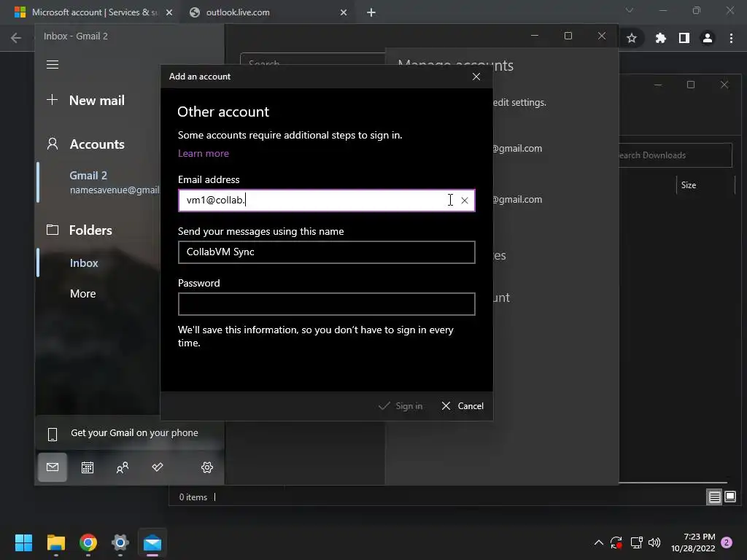747x560 pixels.
Task: Open Chrome profile avatar icon
Action: click(x=708, y=38)
